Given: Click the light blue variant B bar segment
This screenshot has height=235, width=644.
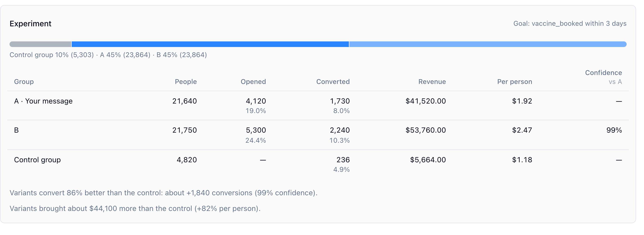Looking at the screenshot, I should click(488, 44).
